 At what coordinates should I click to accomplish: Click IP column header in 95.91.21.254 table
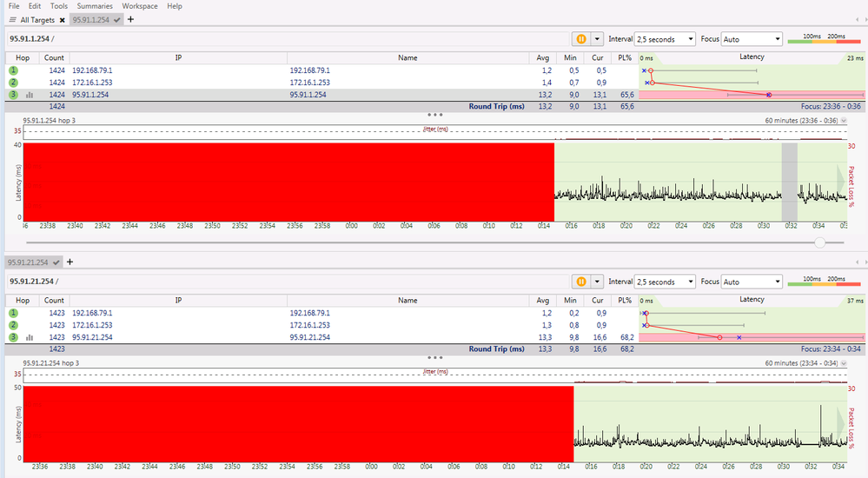pyautogui.click(x=178, y=300)
